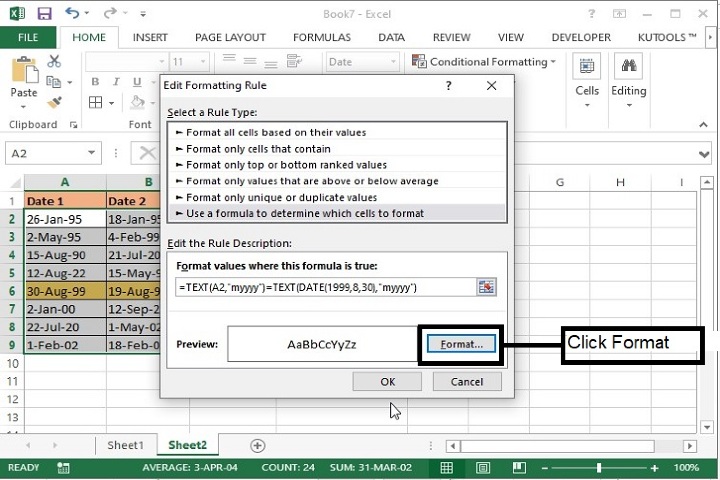
Task: Collapse the ribbon with chevron
Action: (703, 124)
